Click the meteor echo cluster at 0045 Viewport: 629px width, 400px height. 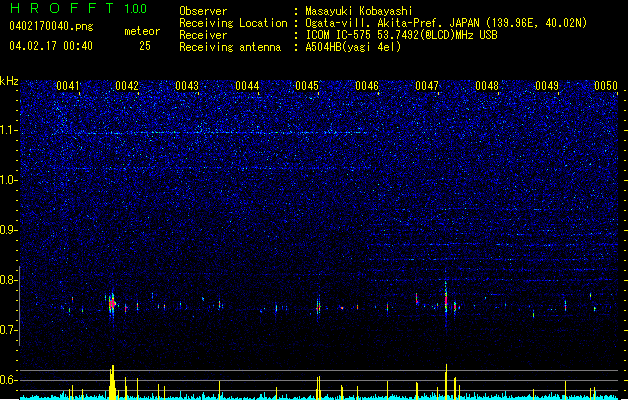pos(319,307)
